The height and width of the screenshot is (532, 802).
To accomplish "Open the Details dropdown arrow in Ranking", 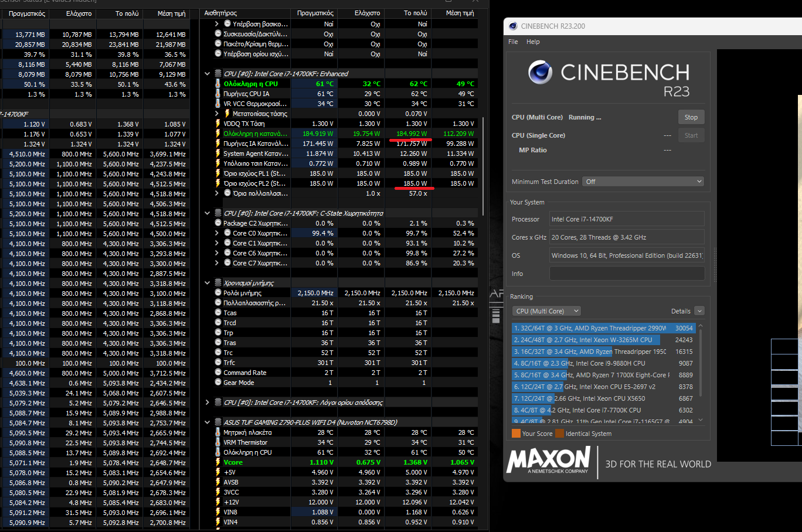I will click(x=699, y=311).
